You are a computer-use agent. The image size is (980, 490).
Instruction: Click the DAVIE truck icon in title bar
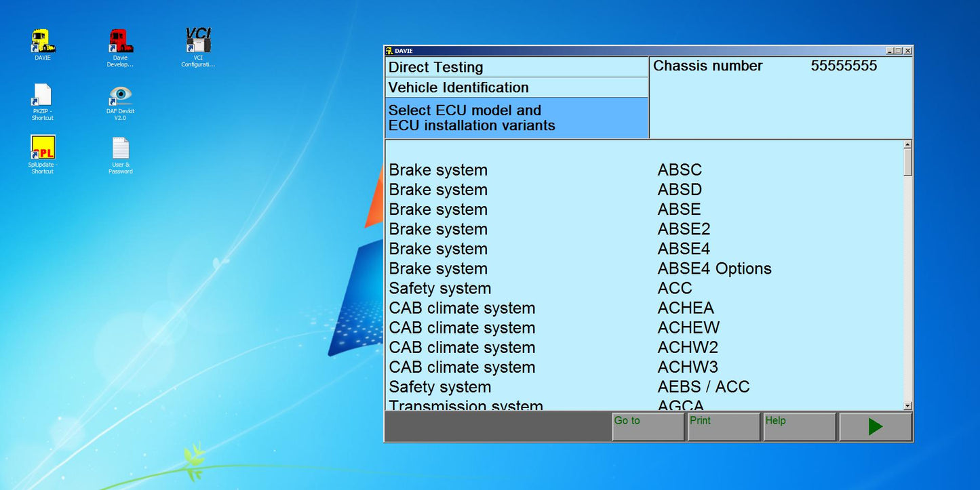click(390, 50)
